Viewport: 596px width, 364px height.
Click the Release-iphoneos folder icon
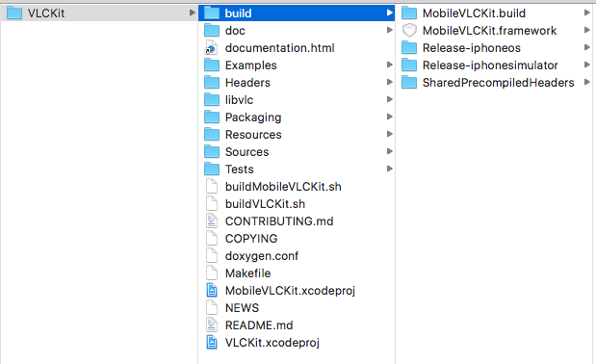tap(409, 48)
